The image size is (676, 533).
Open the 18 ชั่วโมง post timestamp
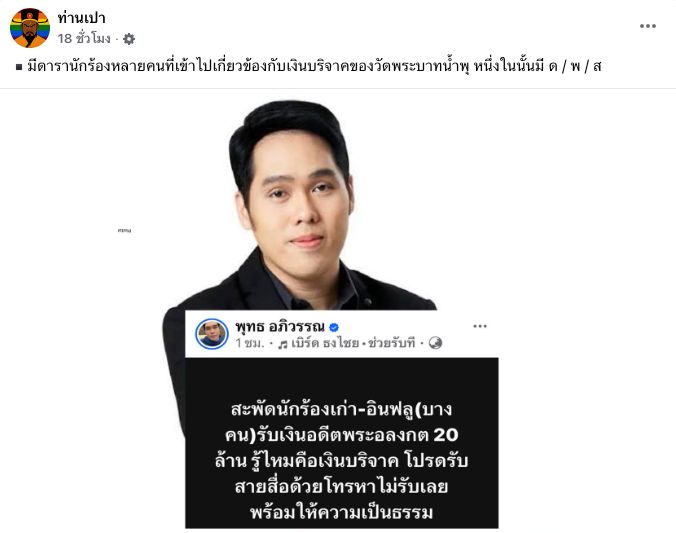pos(84,39)
